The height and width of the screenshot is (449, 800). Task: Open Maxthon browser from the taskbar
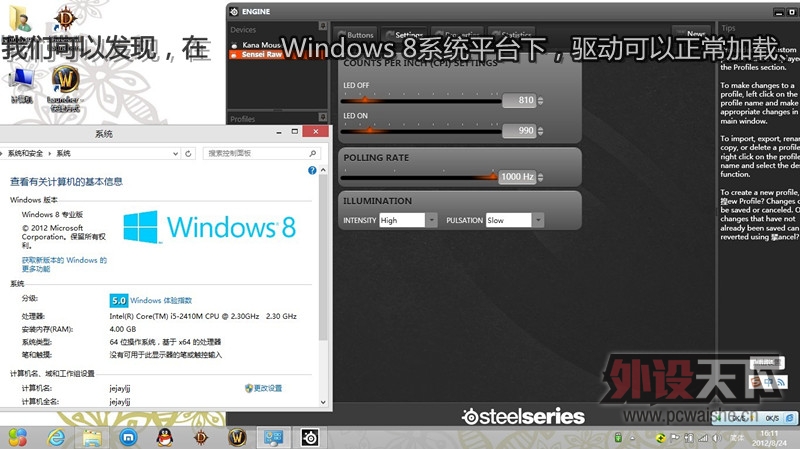128,438
